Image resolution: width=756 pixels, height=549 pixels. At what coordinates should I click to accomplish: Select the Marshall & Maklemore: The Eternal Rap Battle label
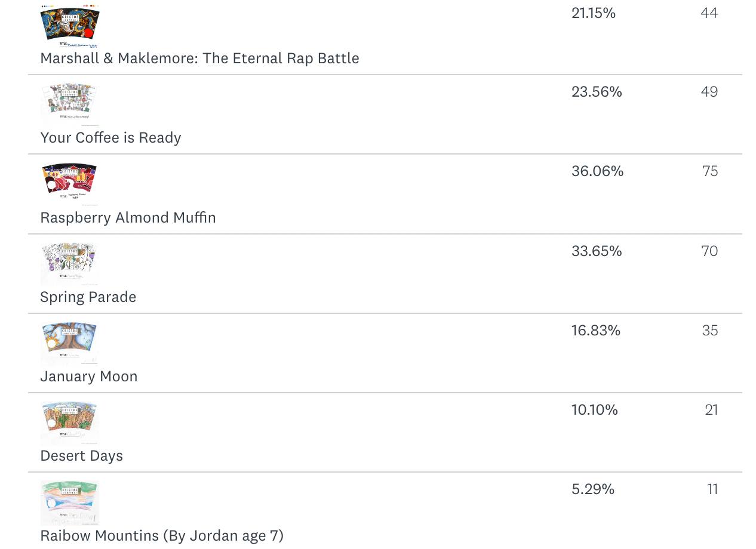coord(199,58)
